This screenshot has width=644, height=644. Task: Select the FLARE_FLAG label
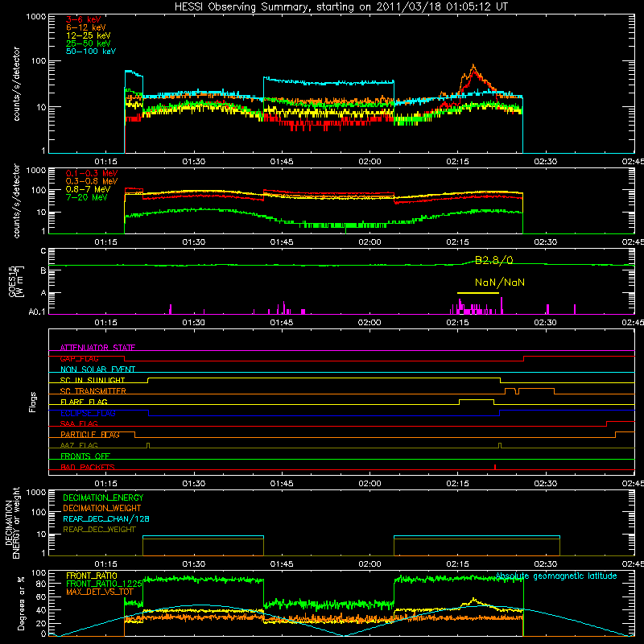click(84, 402)
